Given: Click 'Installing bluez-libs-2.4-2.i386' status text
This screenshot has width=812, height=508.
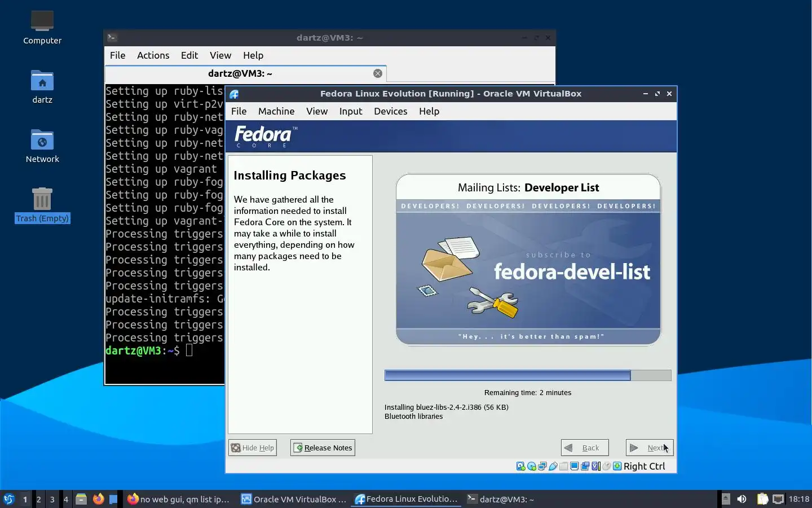Looking at the screenshot, I should click(x=447, y=407).
